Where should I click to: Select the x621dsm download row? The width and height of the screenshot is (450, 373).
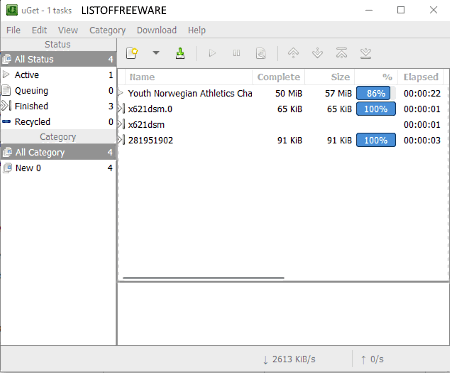click(x=283, y=125)
